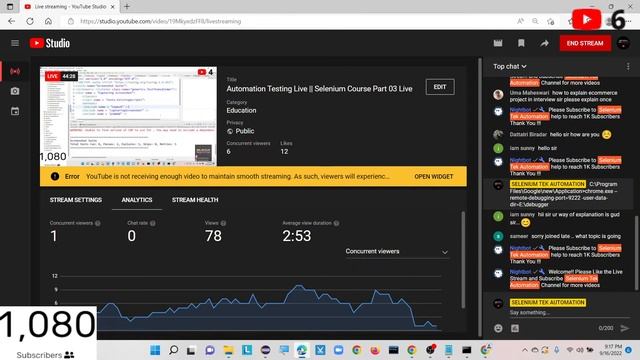Click the clapperboard icon in Studio header

point(498,43)
